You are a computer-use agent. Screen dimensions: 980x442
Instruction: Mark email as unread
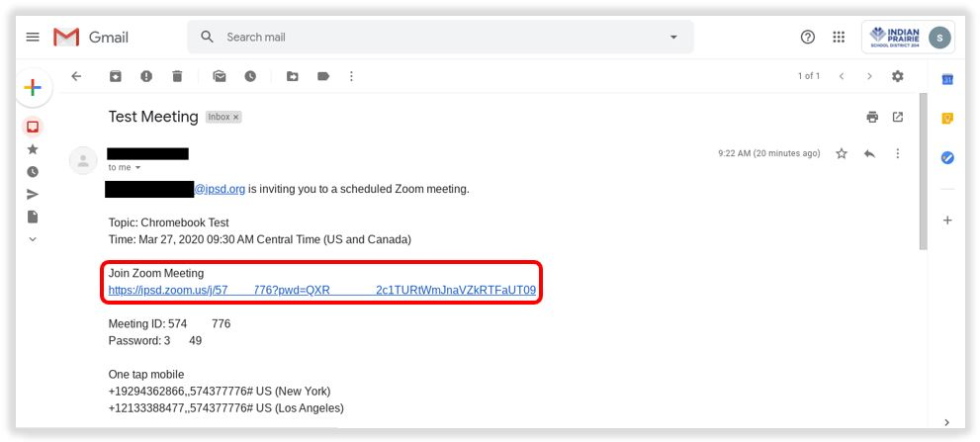(x=220, y=76)
